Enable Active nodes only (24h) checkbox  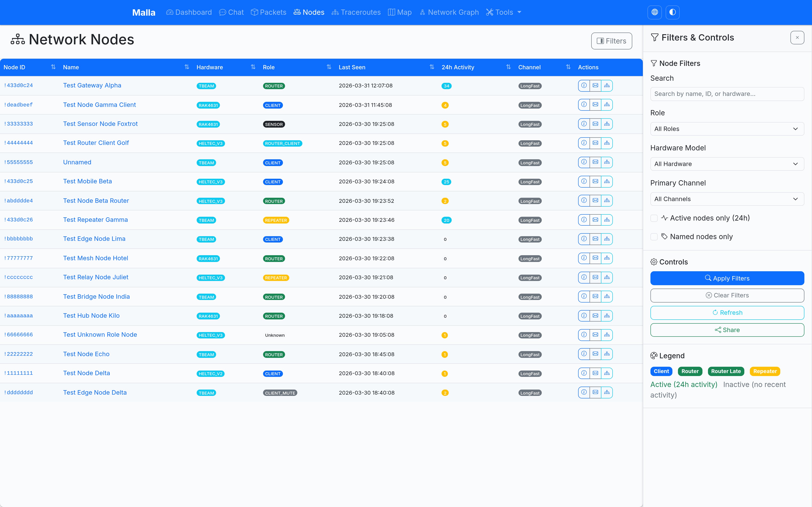[654, 218]
